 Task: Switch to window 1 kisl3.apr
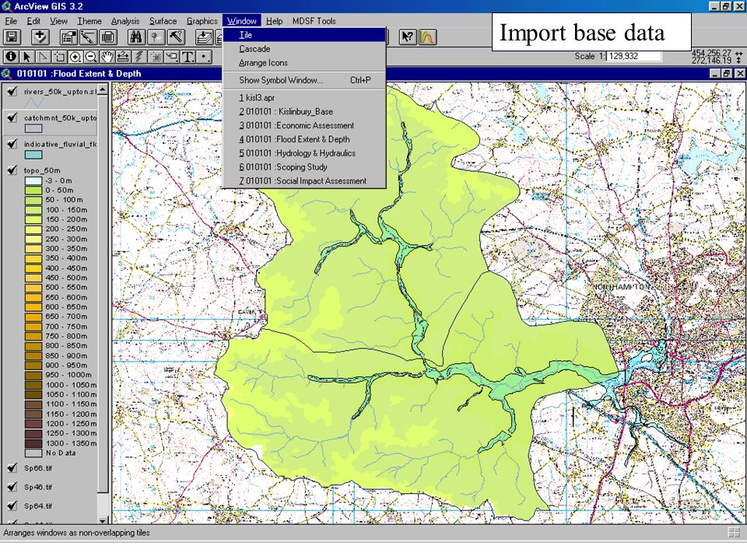(304, 98)
